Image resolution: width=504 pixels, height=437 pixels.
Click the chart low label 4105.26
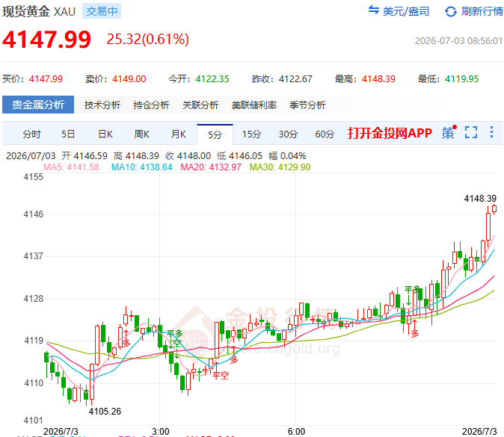click(105, 412)
